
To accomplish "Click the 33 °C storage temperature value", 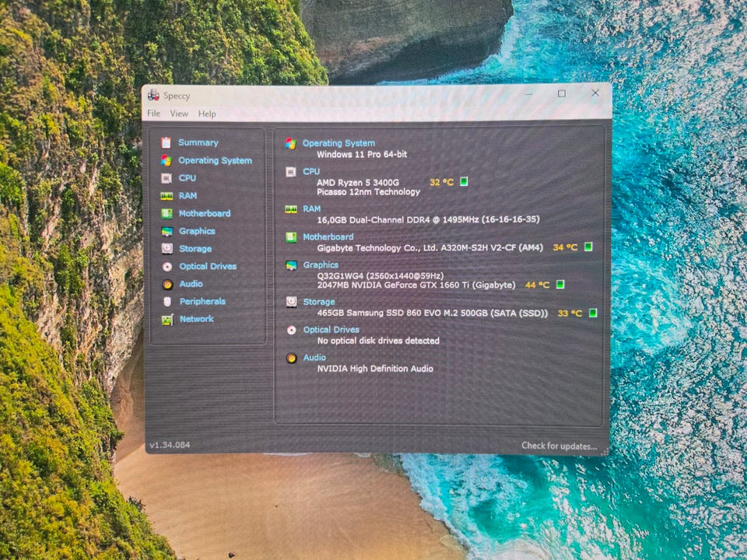I will (x=570, y=313).
